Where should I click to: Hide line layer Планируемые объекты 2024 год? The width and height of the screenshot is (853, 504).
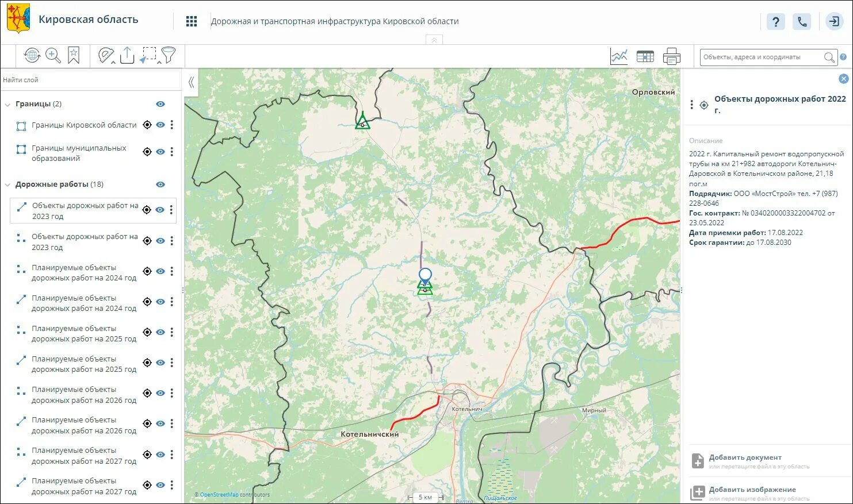point(160,302)
